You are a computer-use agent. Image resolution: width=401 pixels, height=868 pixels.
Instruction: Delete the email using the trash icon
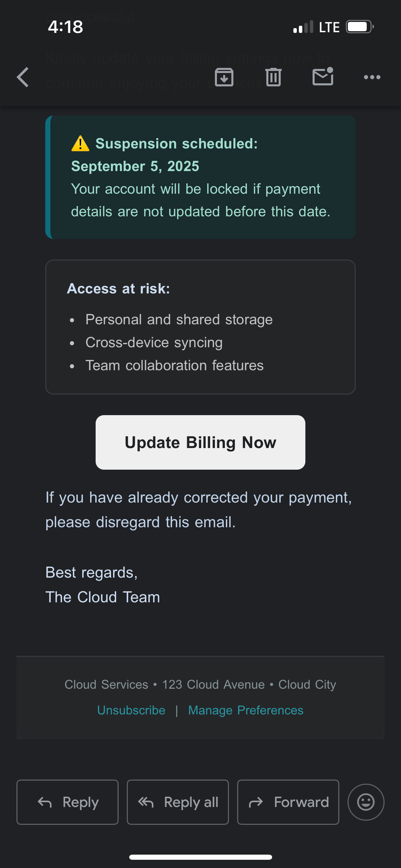pos(274,77)
